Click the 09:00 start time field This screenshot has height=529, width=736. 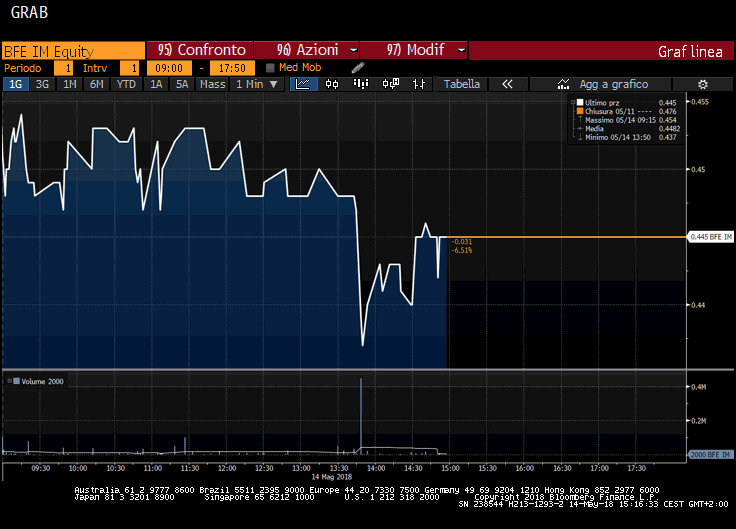tap(169, 68)
